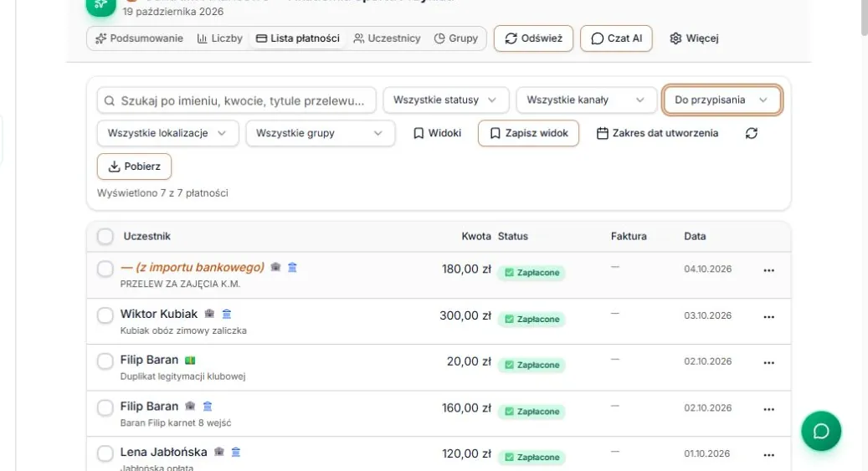Screen dimensions: 868x471
Task: Focus the payment search input field
Action: click(x=236, y=100)
